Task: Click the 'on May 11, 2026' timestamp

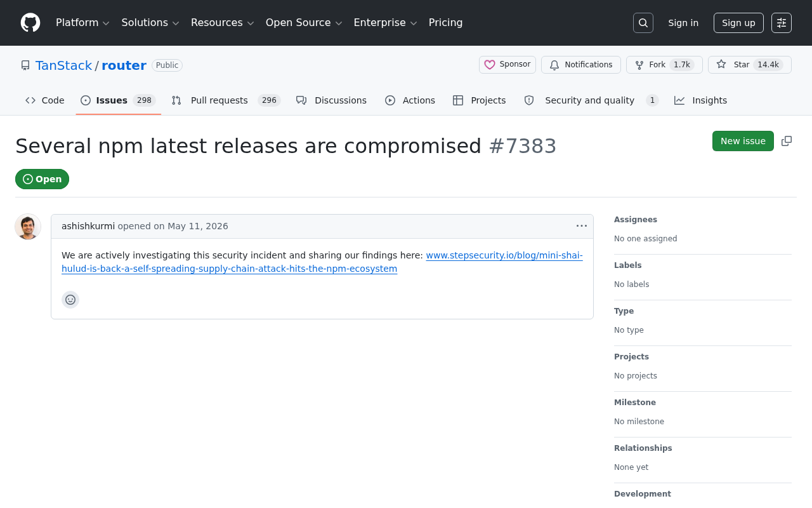Action: [191, 226]
